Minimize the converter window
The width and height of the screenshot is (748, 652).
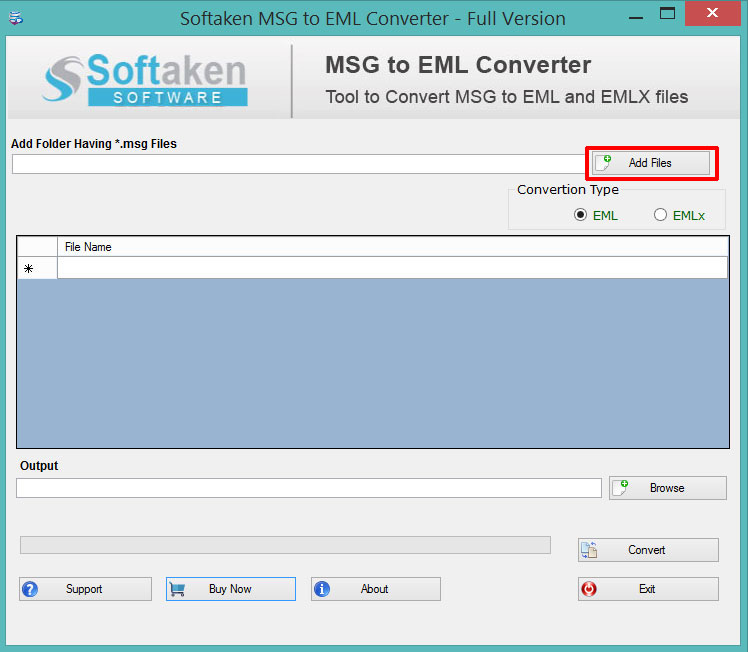coord(636,18)
